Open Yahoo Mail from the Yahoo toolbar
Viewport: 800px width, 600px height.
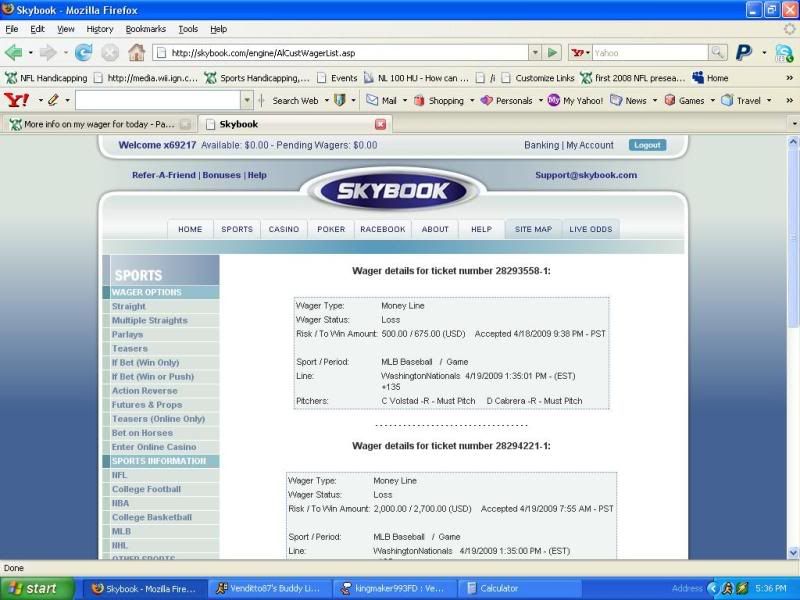click(381, 100)
